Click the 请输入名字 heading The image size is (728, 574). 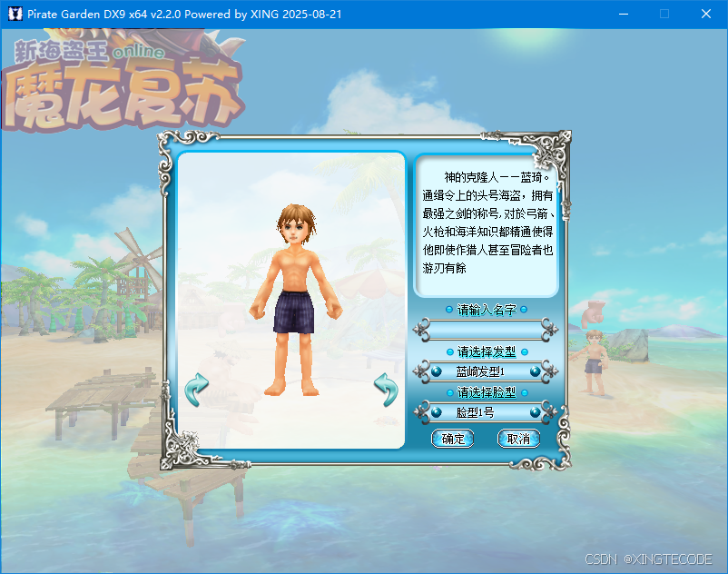pos(487,310)
